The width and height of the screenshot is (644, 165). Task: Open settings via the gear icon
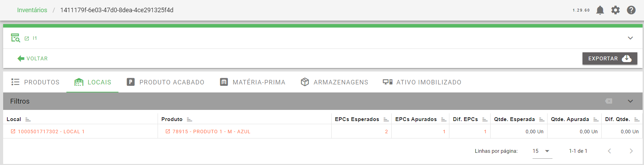[x=615, y=10]
